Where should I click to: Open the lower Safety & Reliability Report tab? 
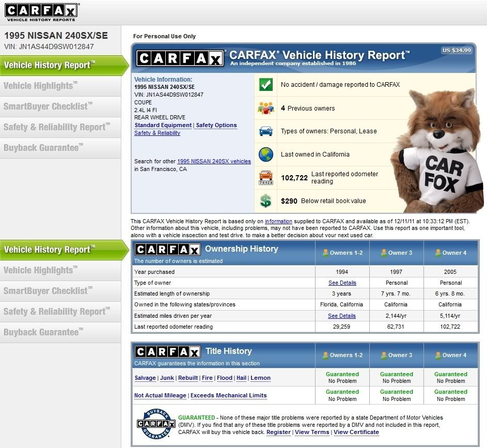tap(60, 312)
